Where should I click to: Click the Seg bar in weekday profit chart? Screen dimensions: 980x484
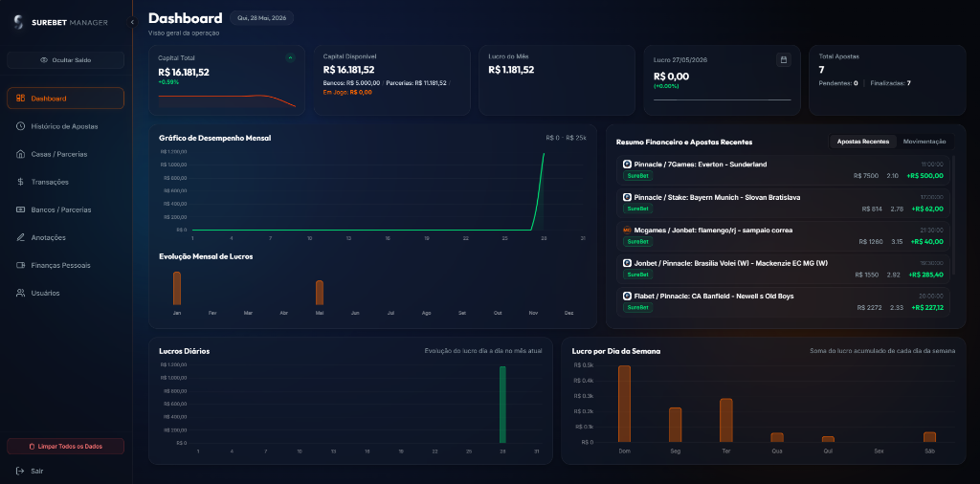[675, 425]
